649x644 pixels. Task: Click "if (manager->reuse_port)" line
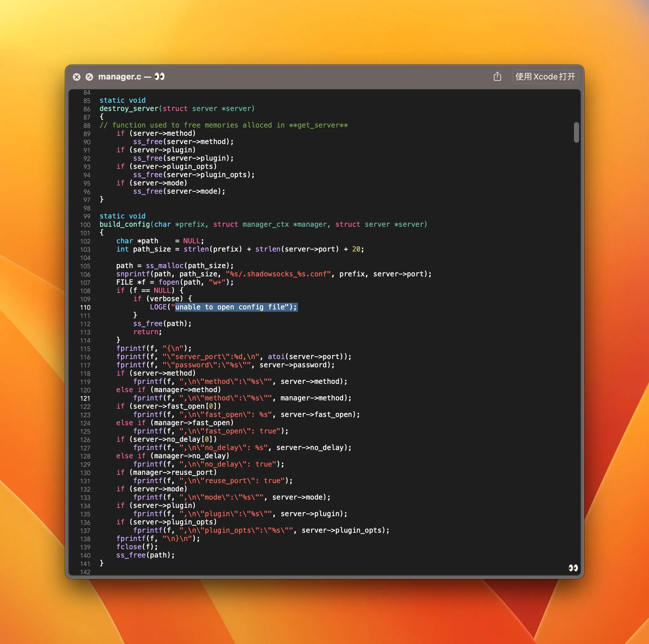click(x=167, y=472)
